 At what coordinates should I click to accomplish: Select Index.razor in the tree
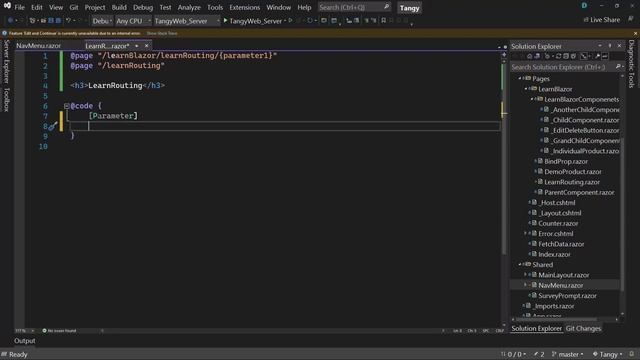coord(554,254)
